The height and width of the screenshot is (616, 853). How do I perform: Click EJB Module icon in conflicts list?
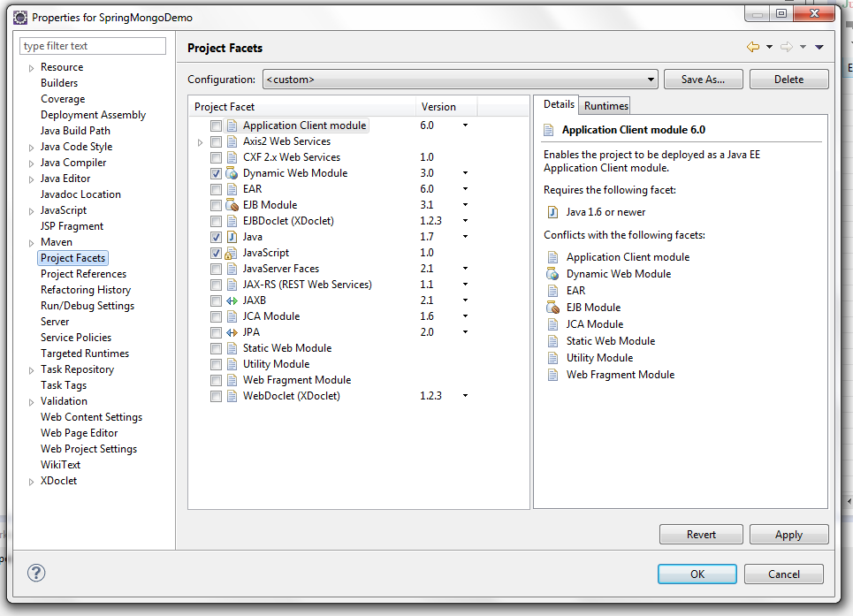point(552,308)
